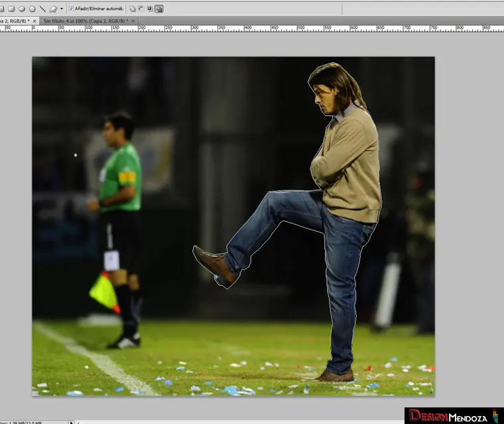This screenshot has width=504, height=424.
Task: Choose the Exclude overlapping path areas icon
Action: (159, 9)
